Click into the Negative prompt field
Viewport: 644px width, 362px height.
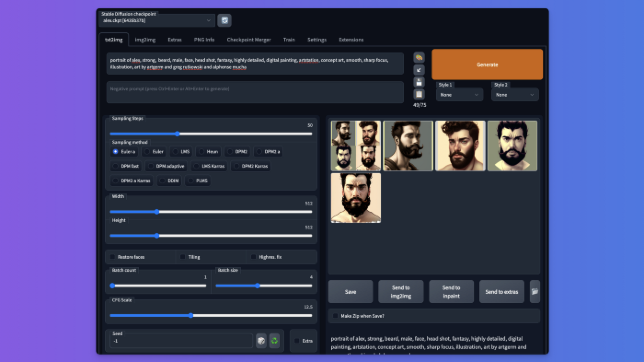255,92
